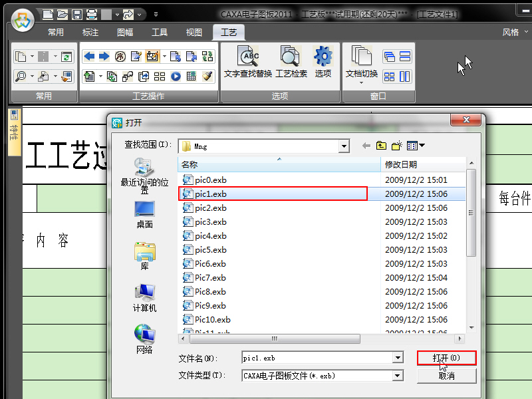Go up one folder level in dialog
532x399 pixels.
(x=381, y=145)
